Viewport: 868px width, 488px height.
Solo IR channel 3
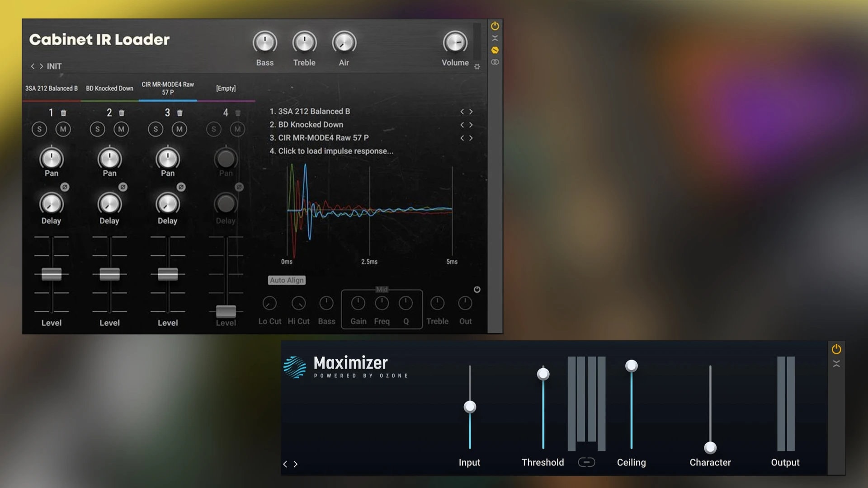tap(156, 129)
